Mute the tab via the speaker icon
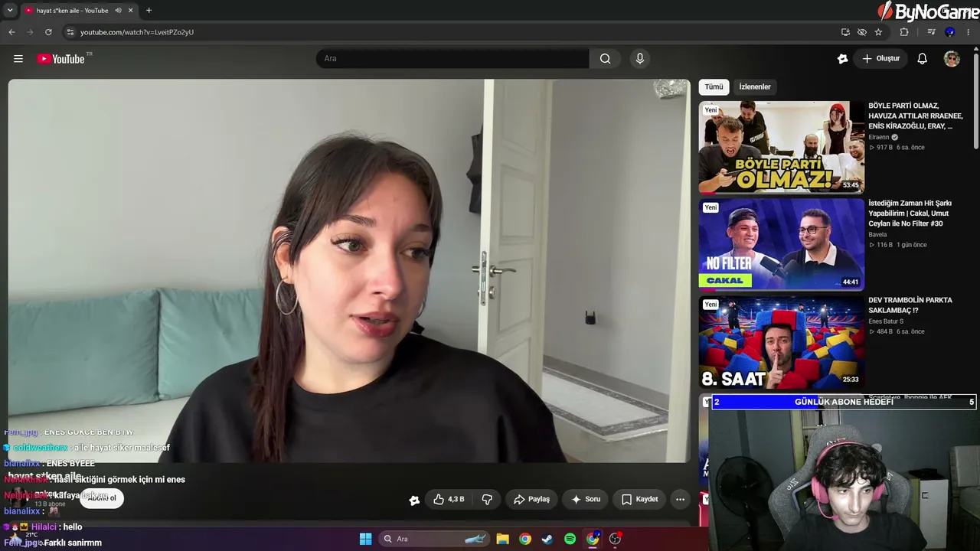Image resolution: width=980 pixels, height=551 pixels. pos(118,11)
